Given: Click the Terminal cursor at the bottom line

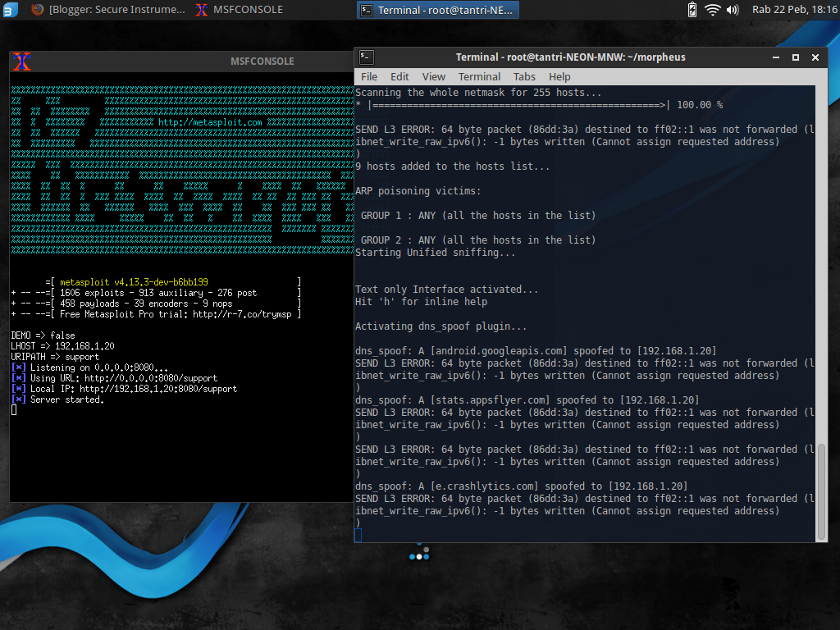Looking at the screenshot, I should click(x=358, y=535).
